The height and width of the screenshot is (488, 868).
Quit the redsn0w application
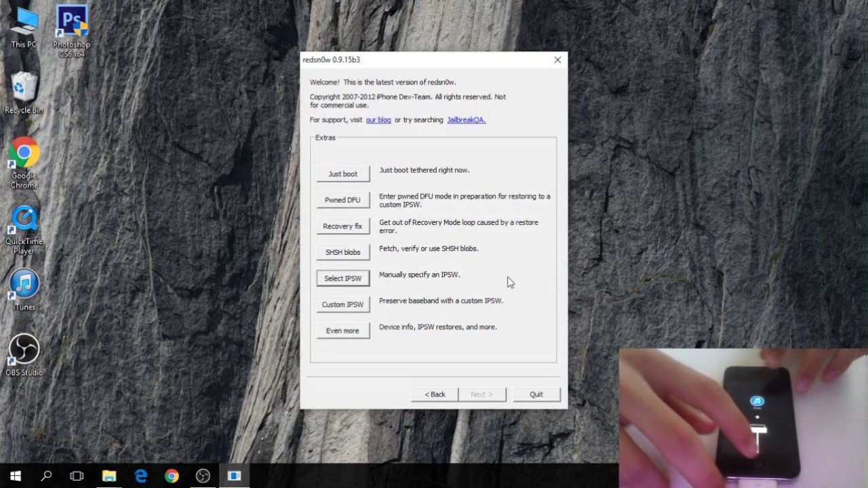point(536,394)
